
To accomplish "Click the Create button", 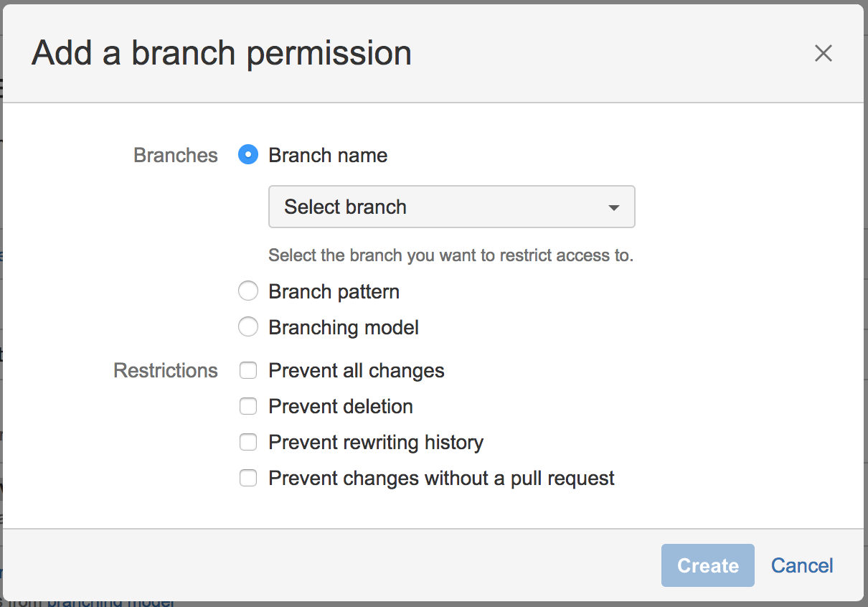I will click(708, 565).
